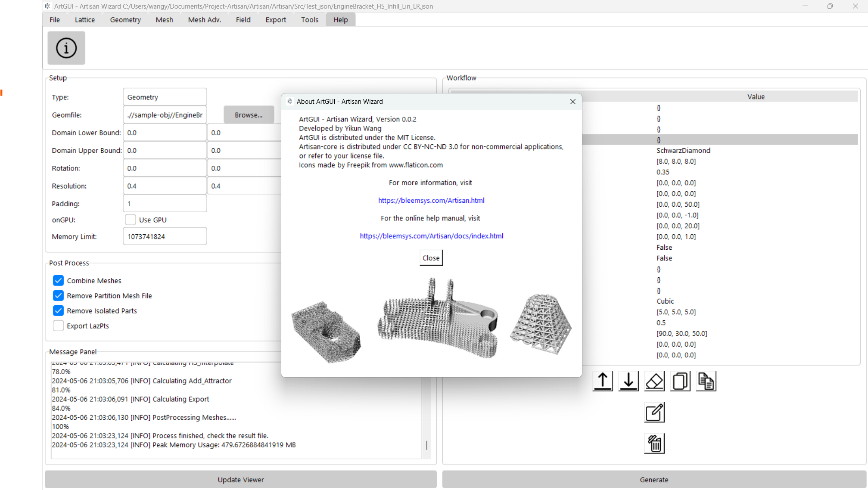Open the Type Geometry dropdown
The image size is (868, 490).
pyautogui.click(x=165, y=97)
